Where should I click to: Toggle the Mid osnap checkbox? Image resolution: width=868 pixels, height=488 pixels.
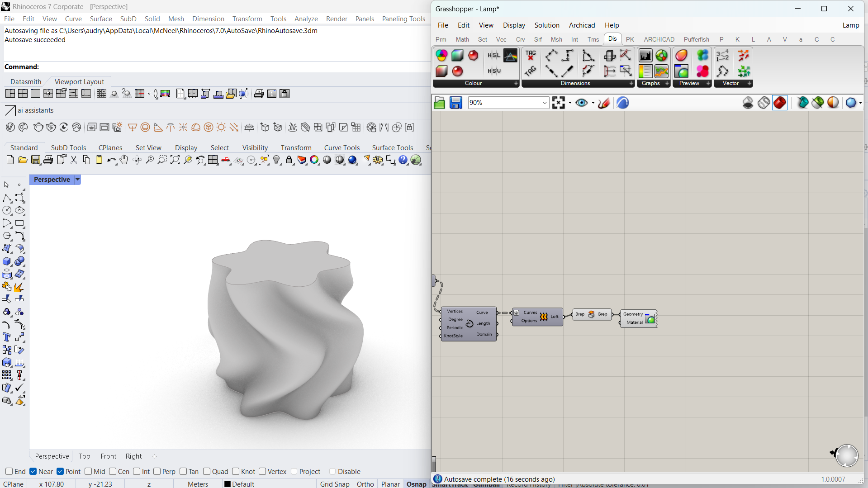[88, 471]
